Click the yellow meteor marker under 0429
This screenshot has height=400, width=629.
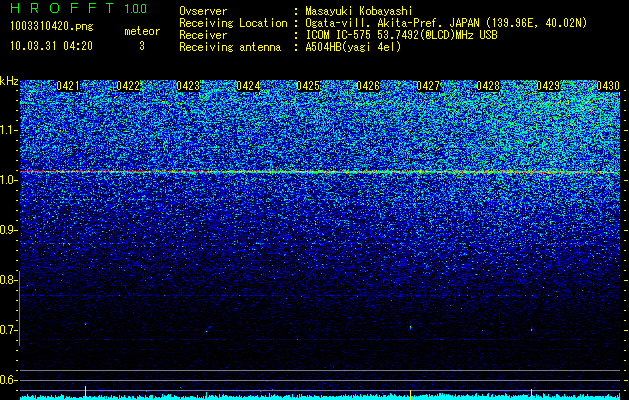click(532, 394)
